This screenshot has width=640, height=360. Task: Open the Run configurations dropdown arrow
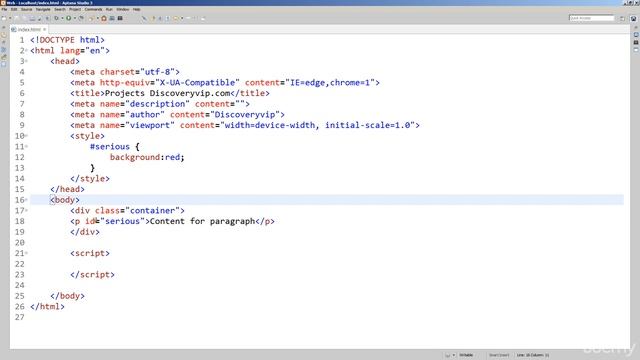pos(75,18)
